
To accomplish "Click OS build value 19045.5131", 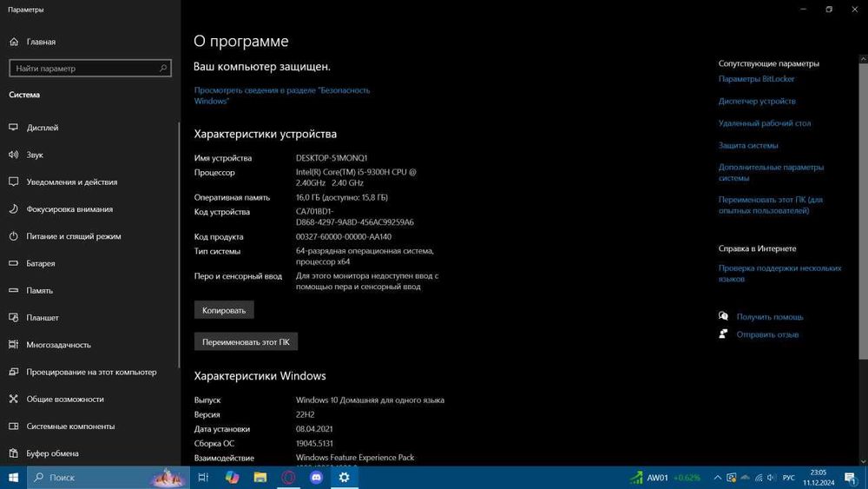I will click(x=314, y=443).
